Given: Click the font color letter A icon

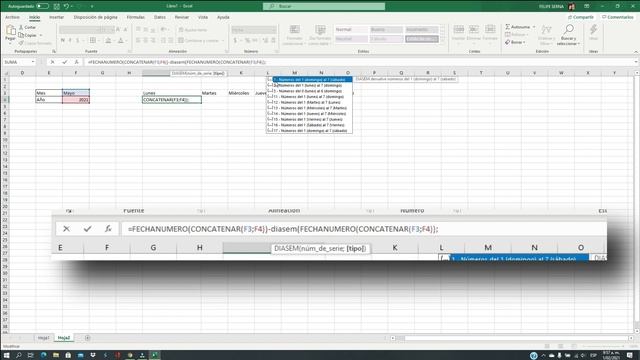Looking at the screenshot, I should [x=120, y=40].
